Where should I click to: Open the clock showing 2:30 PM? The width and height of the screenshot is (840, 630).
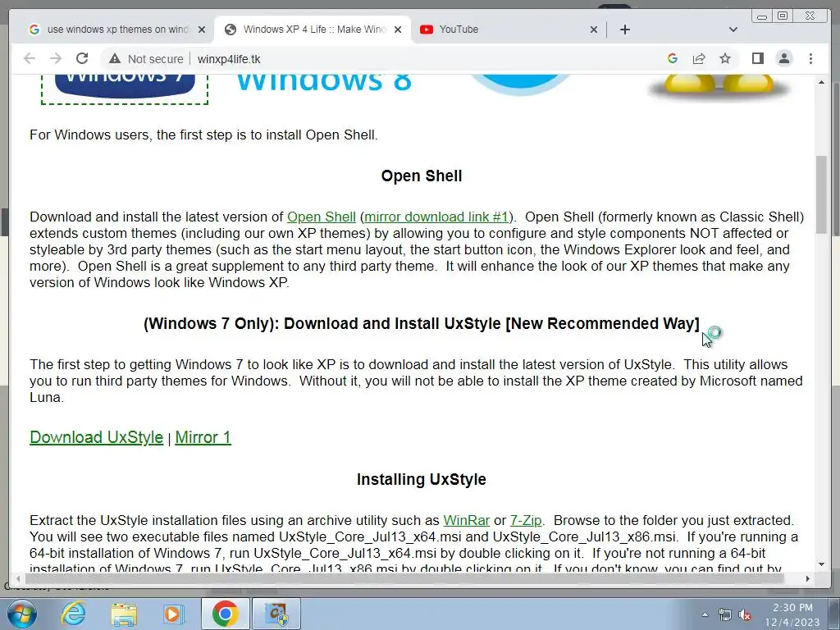(793, 614)
